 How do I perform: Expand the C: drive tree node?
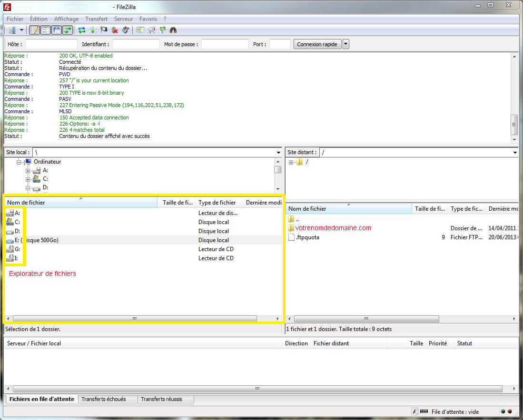[x=28, y=179]
